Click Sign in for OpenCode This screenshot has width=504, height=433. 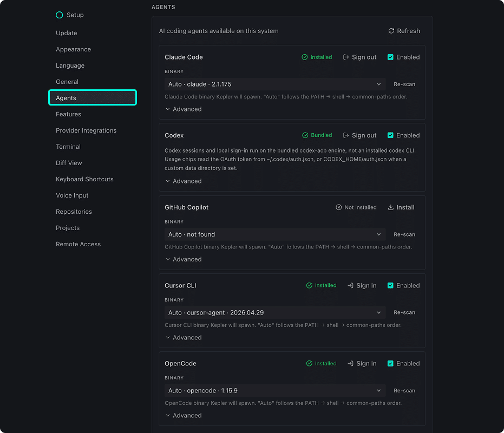(362, 364)
